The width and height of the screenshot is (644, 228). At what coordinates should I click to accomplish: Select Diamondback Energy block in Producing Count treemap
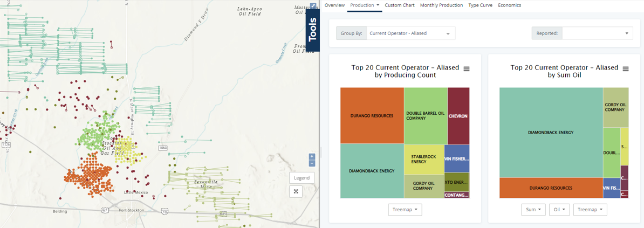pos(372,171)
